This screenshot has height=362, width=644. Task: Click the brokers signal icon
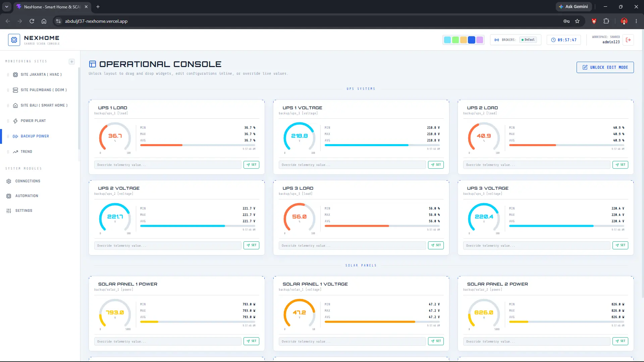point(497,40)
